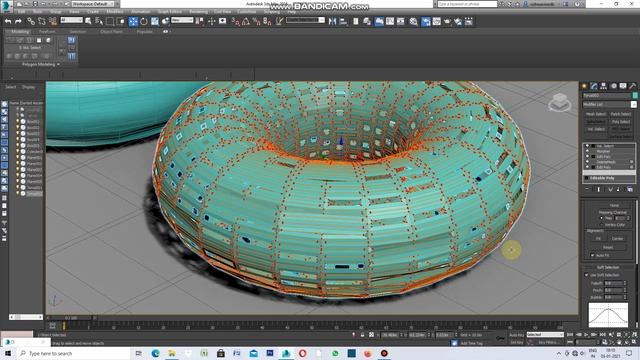Toggle visibility of Vol. Select modifier
Viewport: 640px width, 360px height.
(587, 146)
